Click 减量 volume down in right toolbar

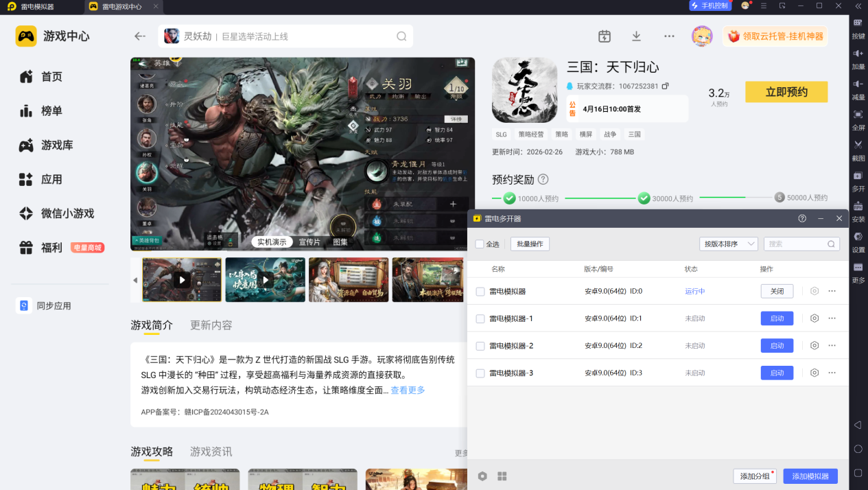[858, 90]
